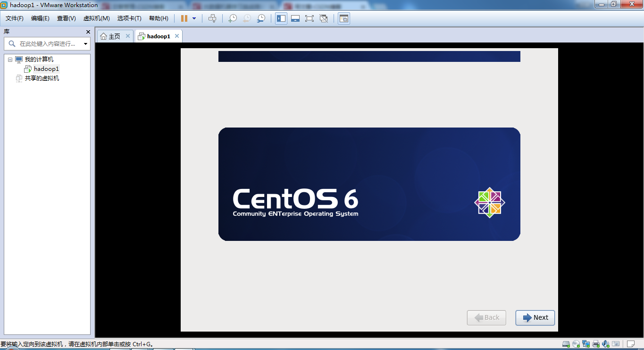This screenshot has height=350, width=644.
Task: Close the 主页 tab
Action: 127,36
